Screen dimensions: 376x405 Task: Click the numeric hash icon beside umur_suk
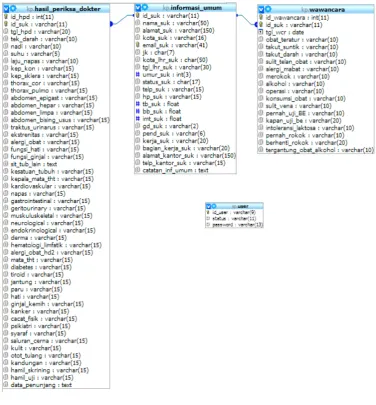pos(138,74)
